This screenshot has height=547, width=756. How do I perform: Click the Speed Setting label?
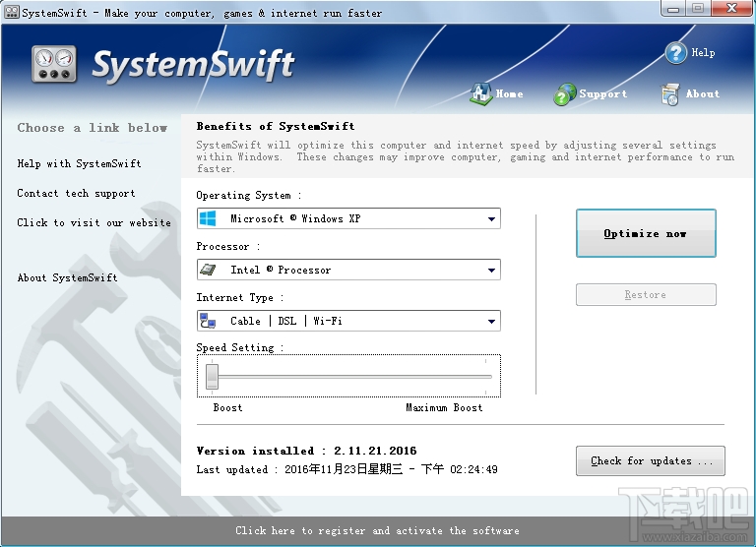pos(239,347)
